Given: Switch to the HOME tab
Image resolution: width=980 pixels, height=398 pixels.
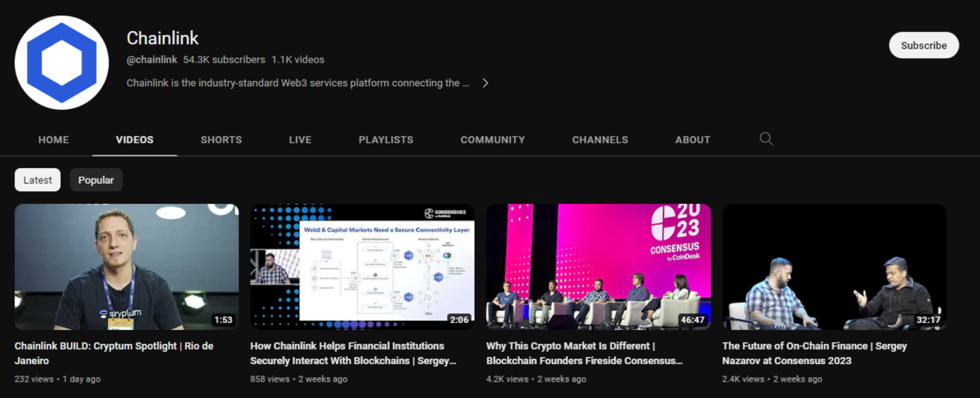Looking at the screenshot, I should click(54, 140).
